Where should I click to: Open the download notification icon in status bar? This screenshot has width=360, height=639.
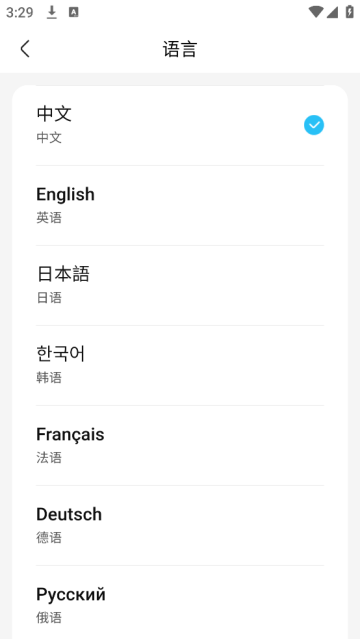click(x=51, y=13)
